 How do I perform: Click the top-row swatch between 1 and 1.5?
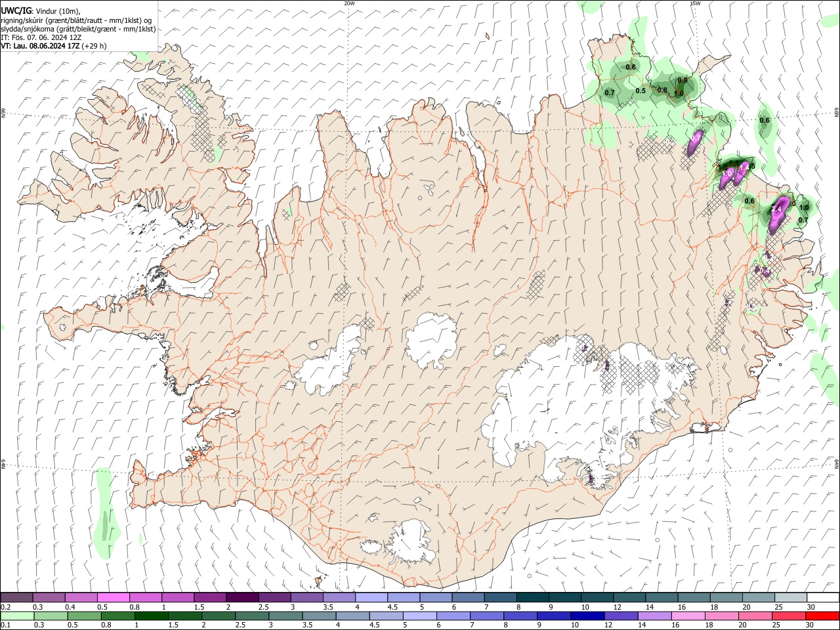[177, 597]
